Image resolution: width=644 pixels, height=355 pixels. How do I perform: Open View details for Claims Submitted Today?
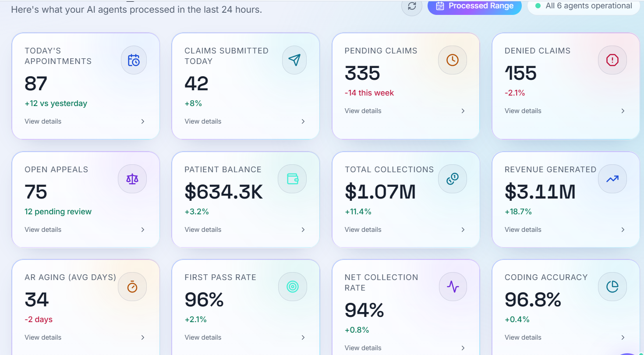[x=203, y=121]
